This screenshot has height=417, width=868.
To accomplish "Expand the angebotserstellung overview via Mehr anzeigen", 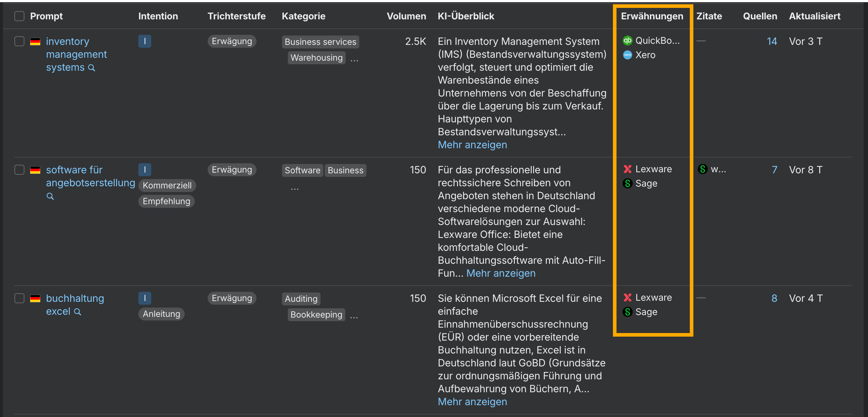I will coord(501,273).
